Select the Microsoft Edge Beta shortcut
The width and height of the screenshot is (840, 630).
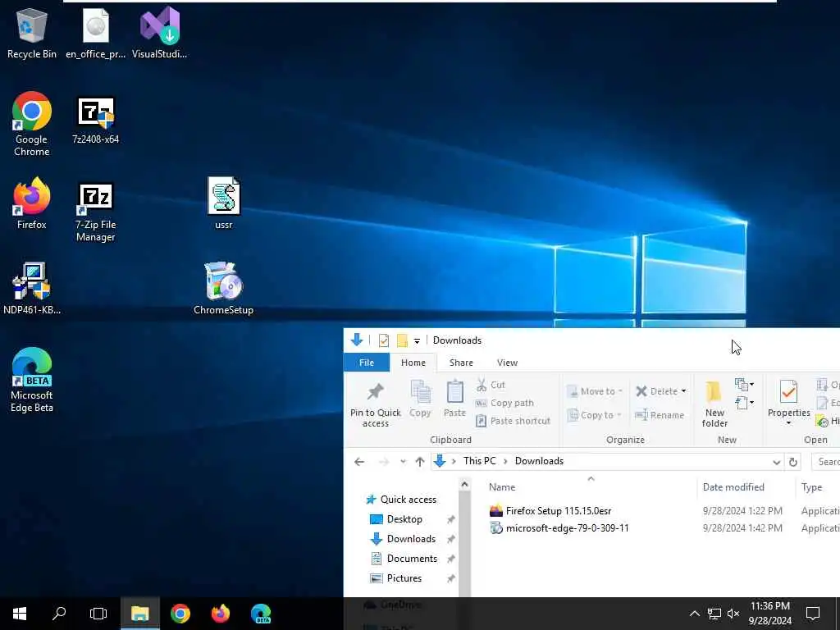click(32, 381)
